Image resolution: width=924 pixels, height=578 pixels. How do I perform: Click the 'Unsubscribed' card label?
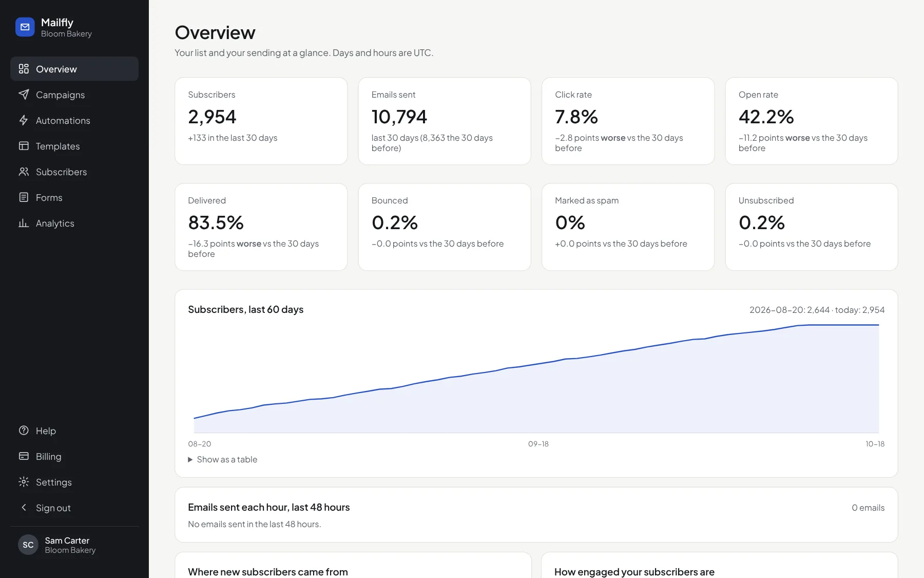point(766,200)
